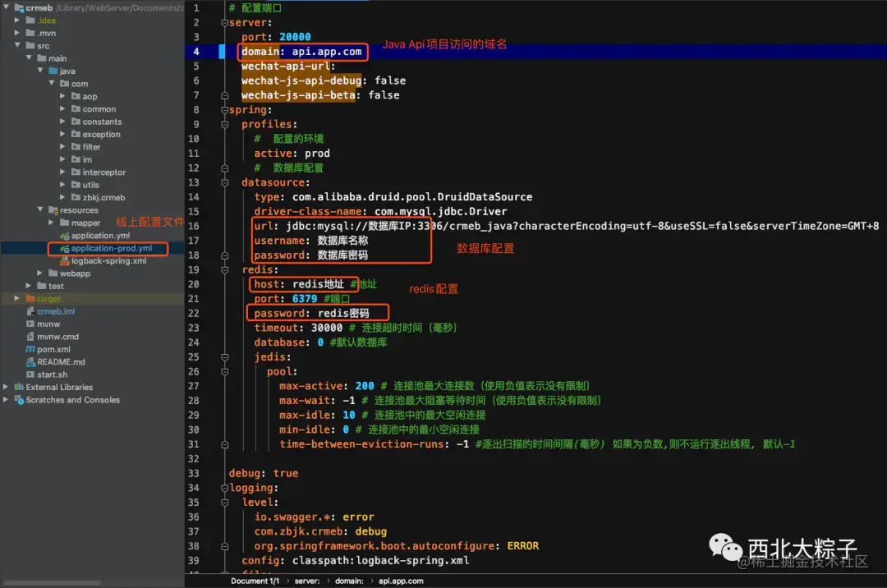Open logback-spring.xml in project tree
The image size is (887, 588).
(108, 260)
